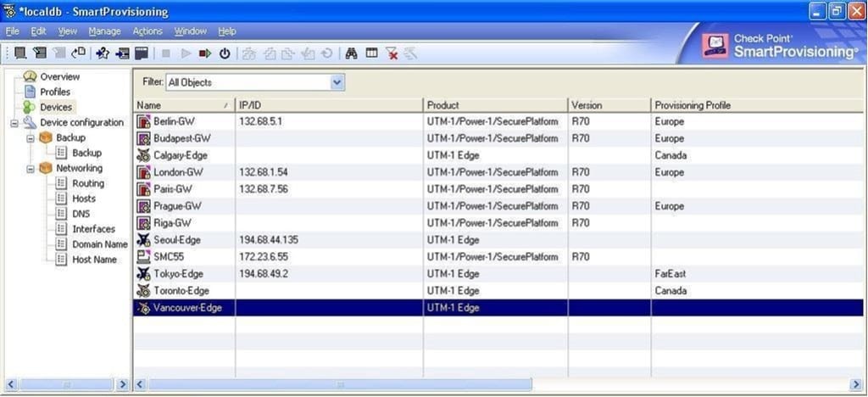The image size is (868, 397).
Task: Click the Calgary-Edge device icon
Action: tap(143, 155)
